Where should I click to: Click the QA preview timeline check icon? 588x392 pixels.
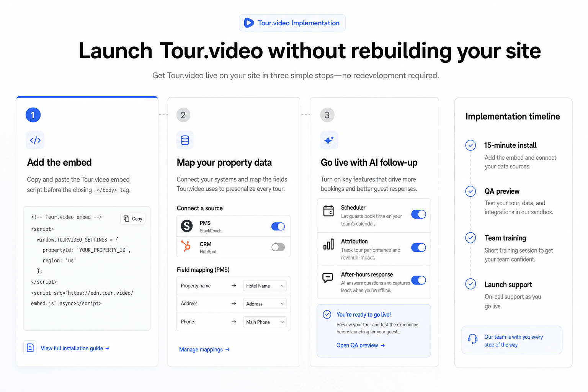click(x=470, y=191)
